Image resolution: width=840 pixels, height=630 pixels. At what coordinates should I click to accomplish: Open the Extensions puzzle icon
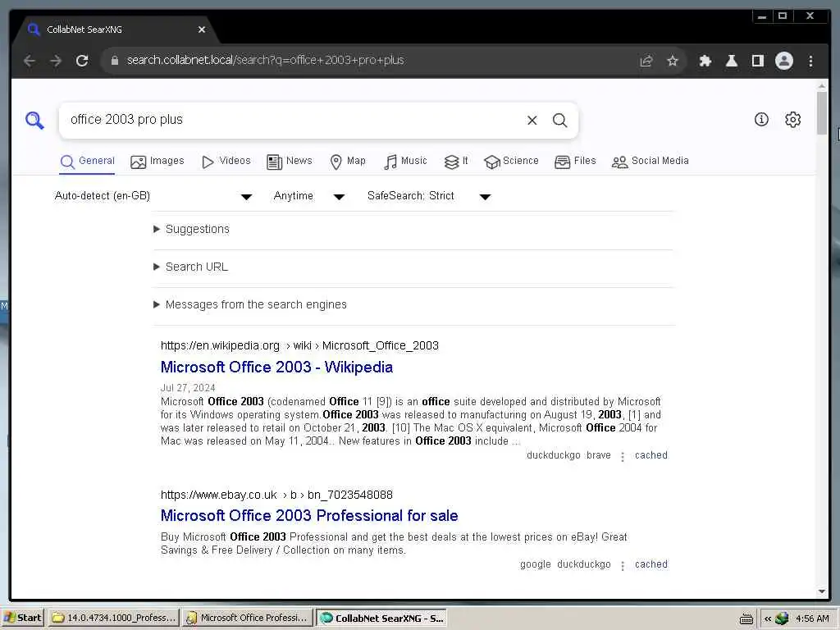click(x=705, y=61)
